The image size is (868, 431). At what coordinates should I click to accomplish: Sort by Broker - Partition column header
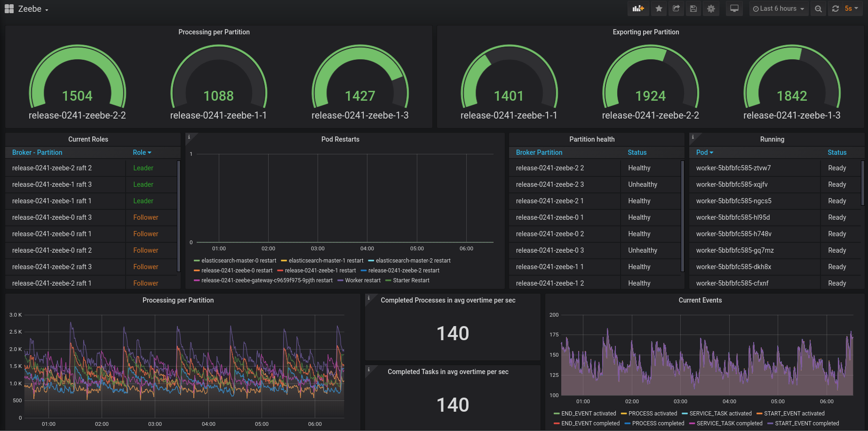37,152
